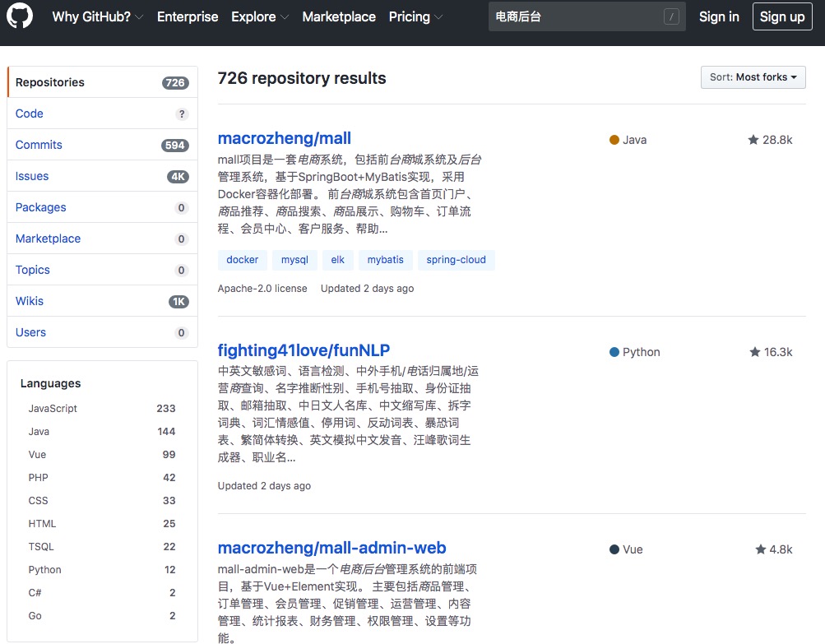
Task: Filter results by TSQL language
Action: tap(102, 547)
